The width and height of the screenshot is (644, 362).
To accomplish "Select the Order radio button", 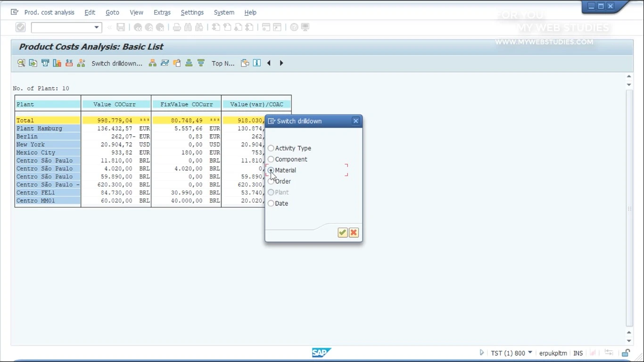I will tap(271, 181).
